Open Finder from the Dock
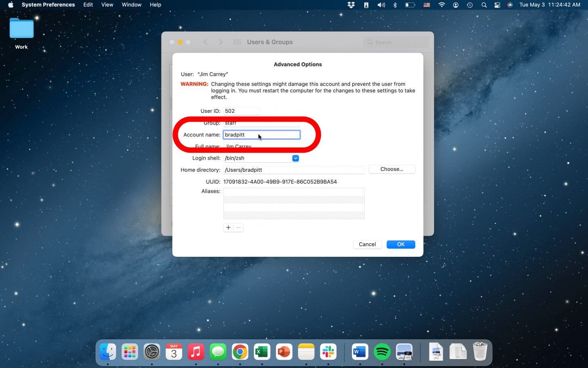The height and width of the screenshot is (368, 588). click(108, 352)
